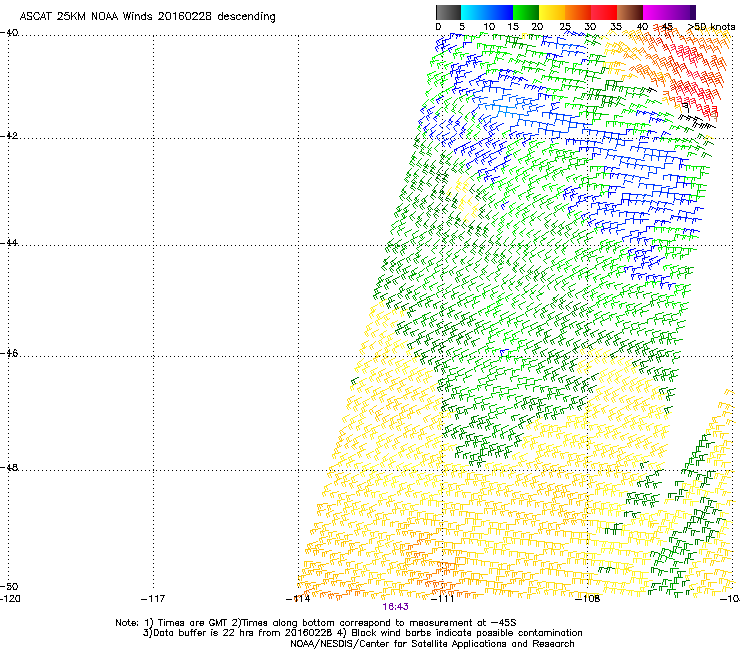Click the plot title 'ASCAT 25KM NOAA Winds 20160228 descending'

(x=147, y=16)
